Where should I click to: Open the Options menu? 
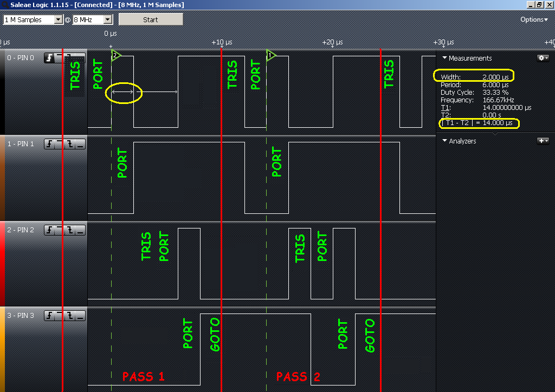(x=534, y=19)
